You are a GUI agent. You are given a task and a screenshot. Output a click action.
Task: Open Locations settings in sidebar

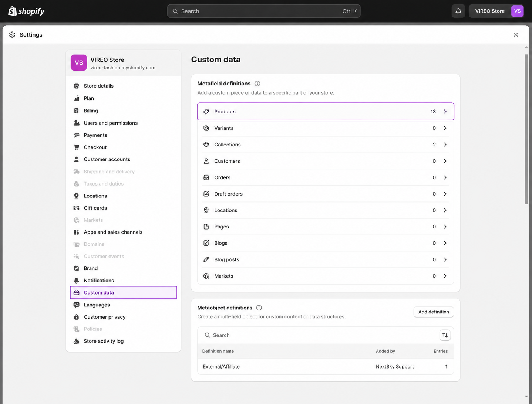point(123,196)
